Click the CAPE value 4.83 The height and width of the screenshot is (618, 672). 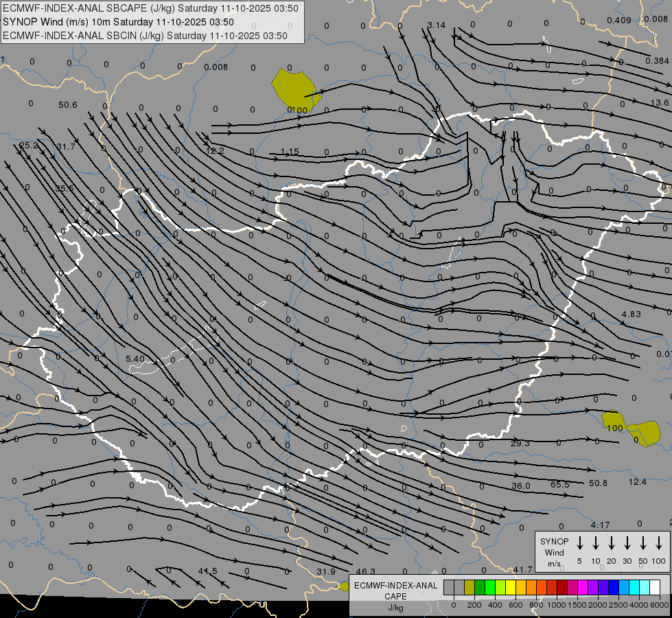tap(632, 314)
